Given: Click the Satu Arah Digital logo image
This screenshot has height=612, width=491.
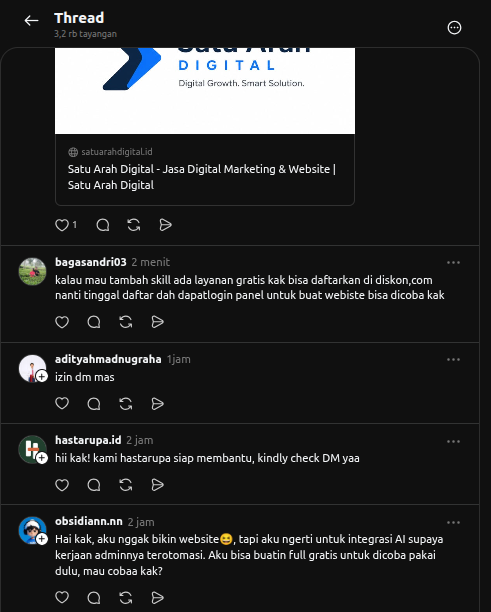Looking at the screenshot, I should tap(205, 91).
